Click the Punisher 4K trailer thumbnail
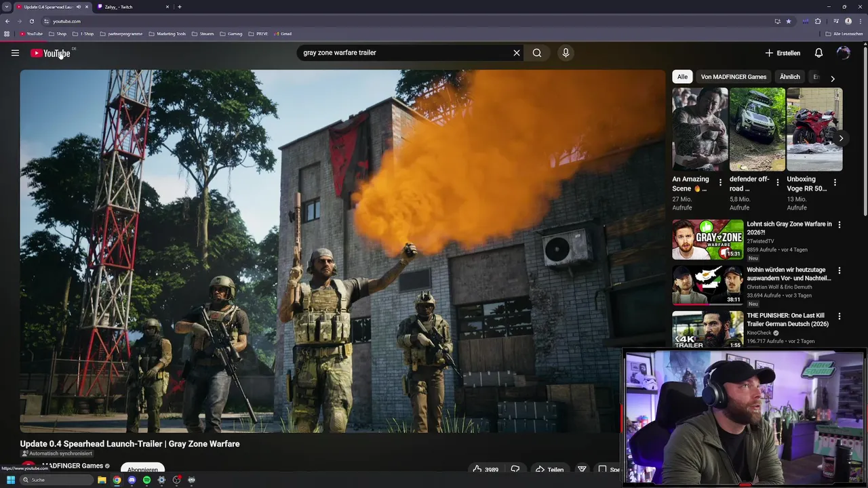 tap(708, 330)
